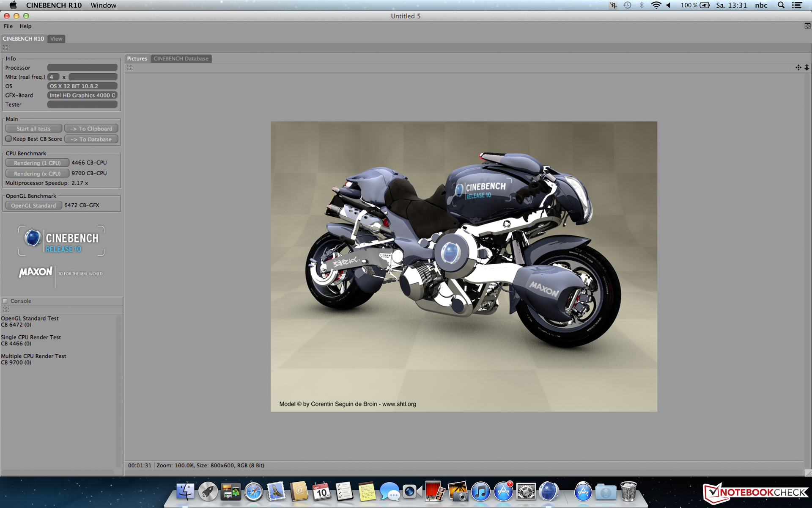Click the Processor input field
Image resolution: width=812 pixels, height=508 pixels.
tap(82, 68)
